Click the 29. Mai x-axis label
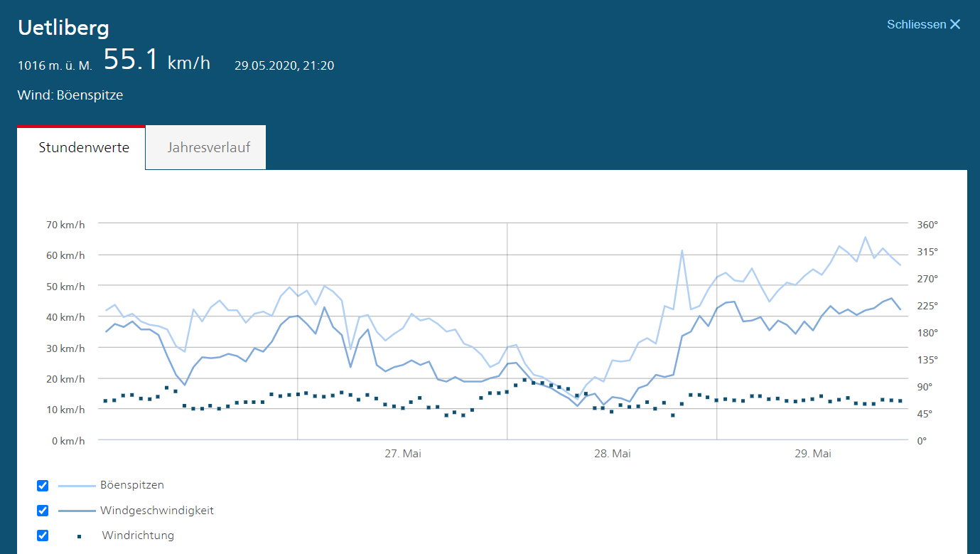The image size is (980, 554). (x=813, y=454)
